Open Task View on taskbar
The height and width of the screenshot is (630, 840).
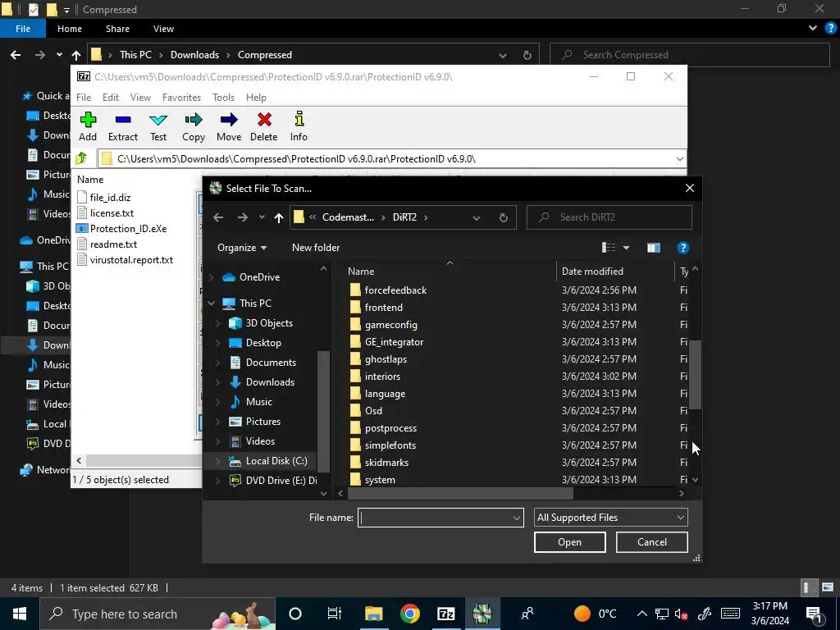pos(335,614)
